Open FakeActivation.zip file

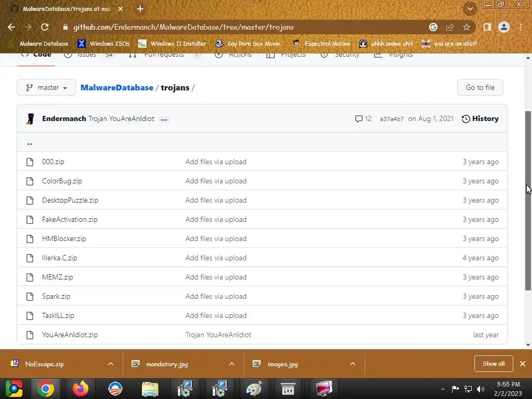(x=70, y=220)
